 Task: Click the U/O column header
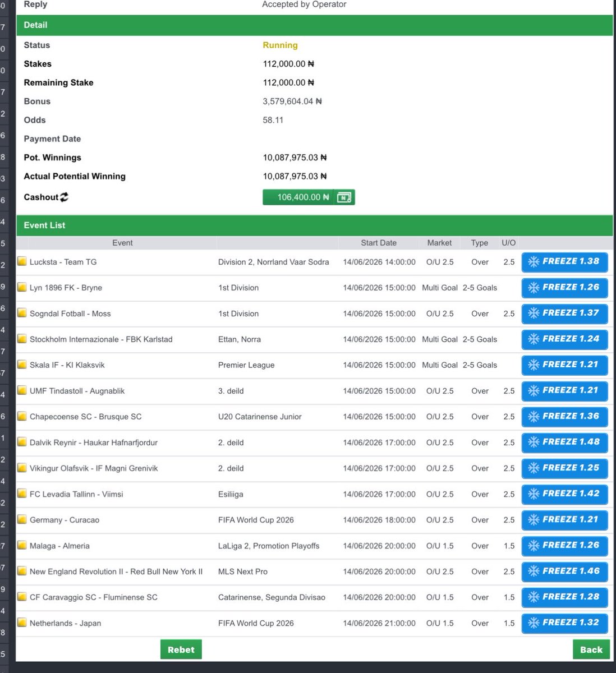pyautogui.click(x=509, y=243)
